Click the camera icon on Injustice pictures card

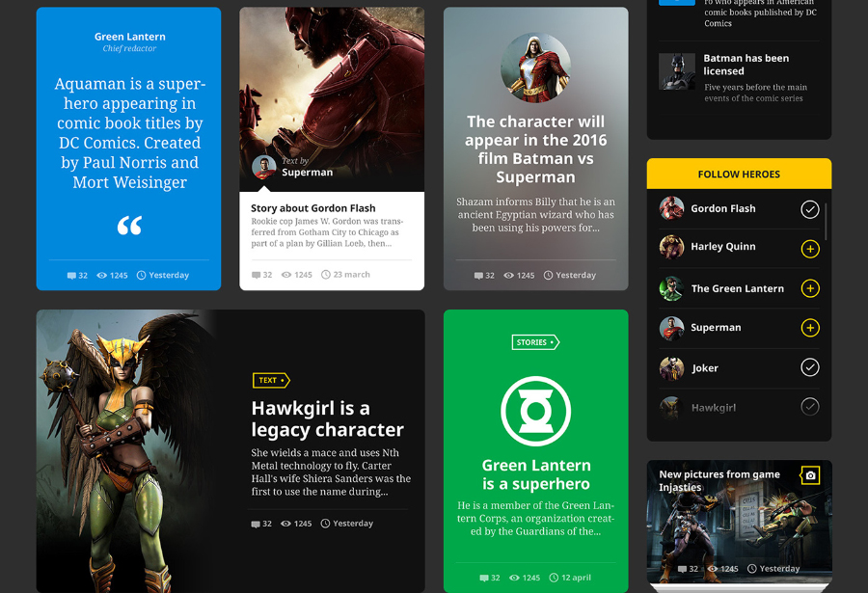pos(810,475)
